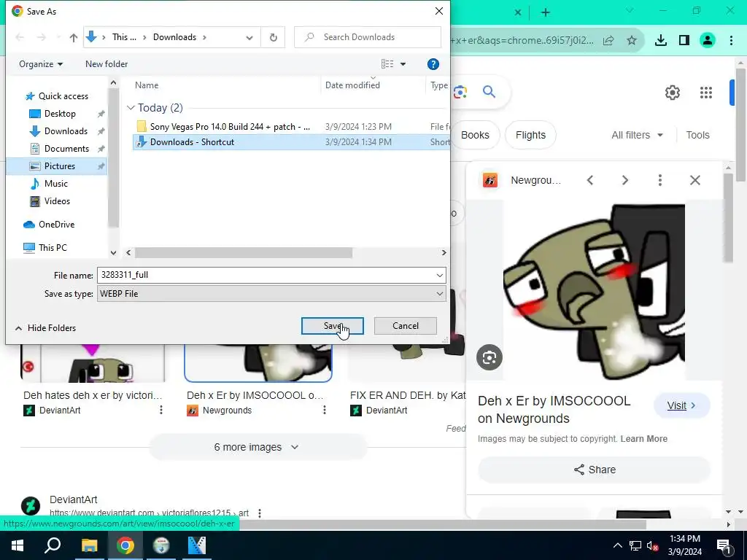
Task: Click Chrome's share page icon
Action: [x=608, y=41]
